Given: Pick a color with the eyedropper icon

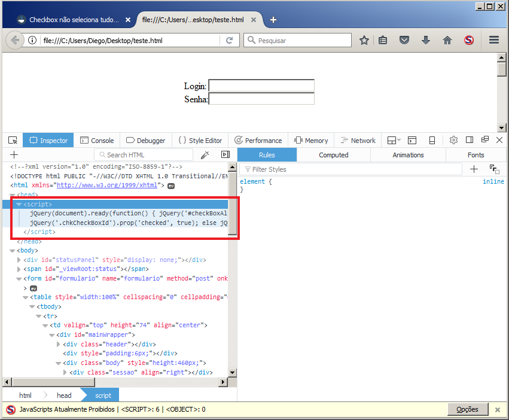Looking at the screenshot, I should pyautogui.click(x=205, y=154).
